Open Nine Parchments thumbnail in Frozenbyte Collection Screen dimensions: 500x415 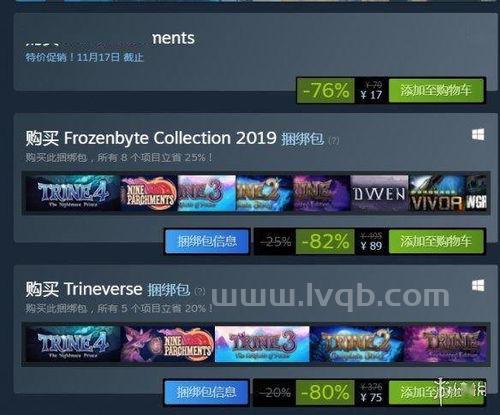(x=149, y=193)
